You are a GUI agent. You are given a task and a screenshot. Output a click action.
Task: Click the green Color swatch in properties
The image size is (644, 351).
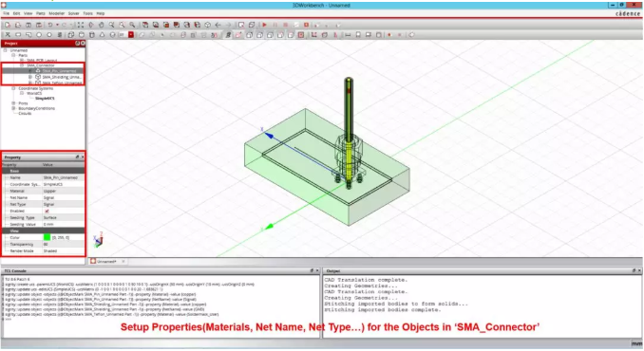[47, 237]
